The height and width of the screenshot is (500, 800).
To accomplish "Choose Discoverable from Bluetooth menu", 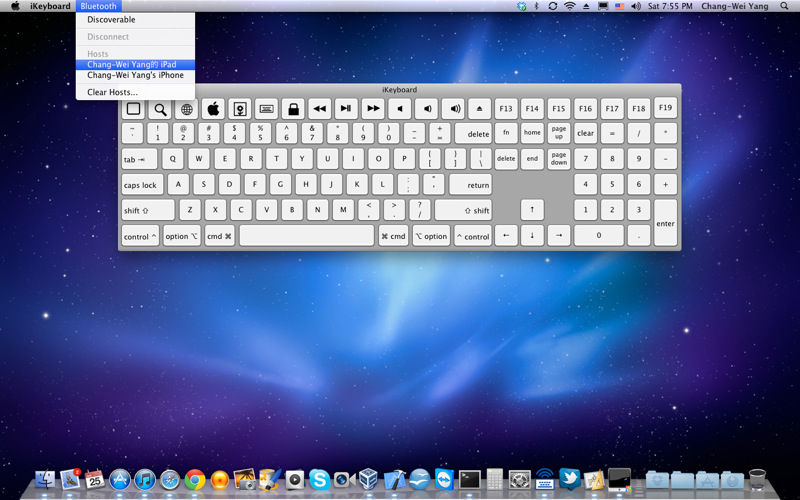I will coord(135,20).
